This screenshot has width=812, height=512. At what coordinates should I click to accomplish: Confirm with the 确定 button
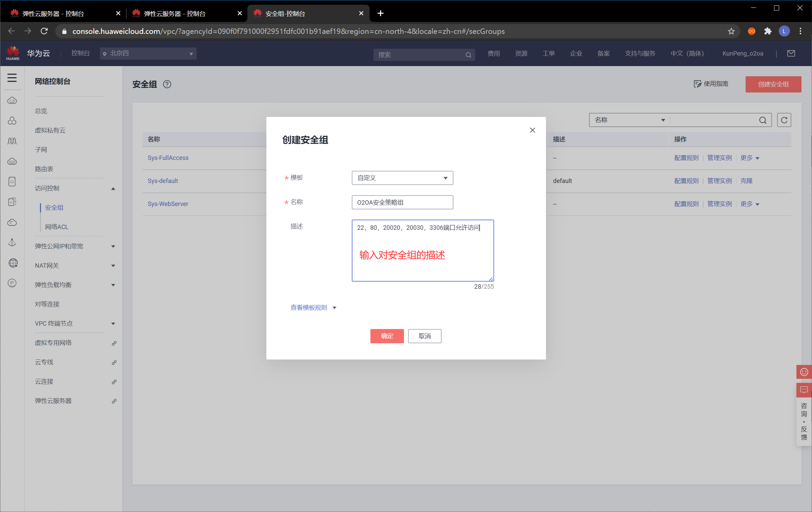pyautogui.click(x=387, y=336)
